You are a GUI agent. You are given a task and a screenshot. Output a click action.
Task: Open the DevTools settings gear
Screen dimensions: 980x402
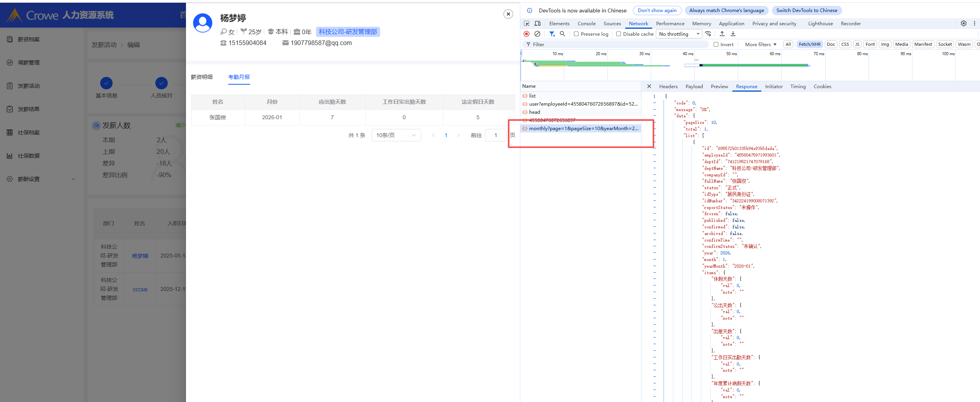(963, 24)
